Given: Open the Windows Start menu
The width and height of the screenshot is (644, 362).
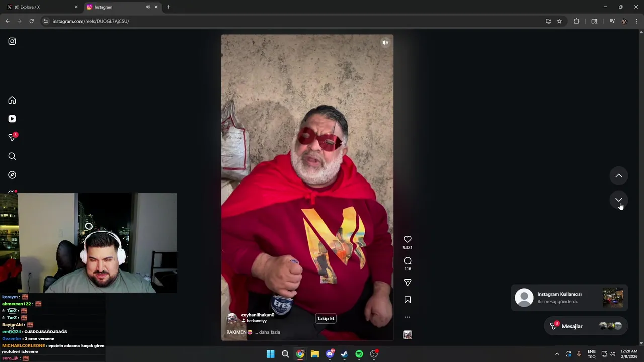Looking at the screenshot, I should coord(271,354).
